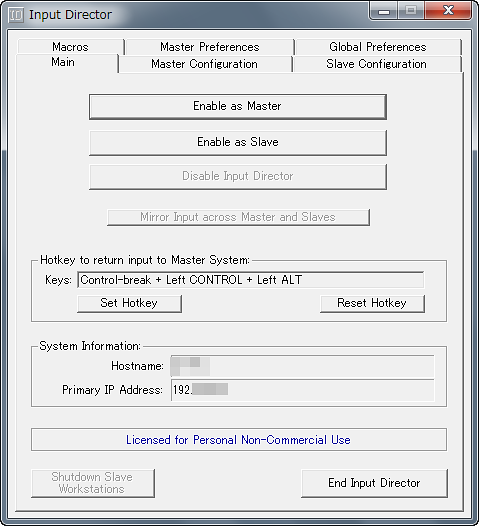Open the Master Preferences tab

point(210,47)
